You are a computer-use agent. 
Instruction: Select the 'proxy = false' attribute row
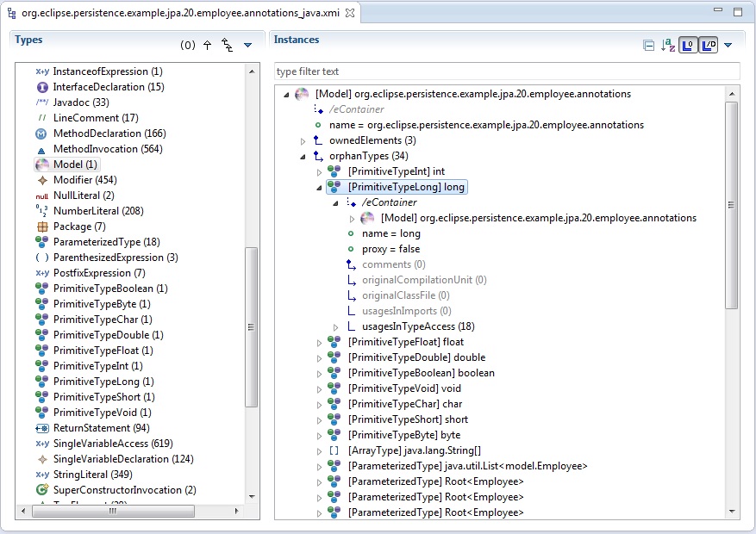pos(391,249)
